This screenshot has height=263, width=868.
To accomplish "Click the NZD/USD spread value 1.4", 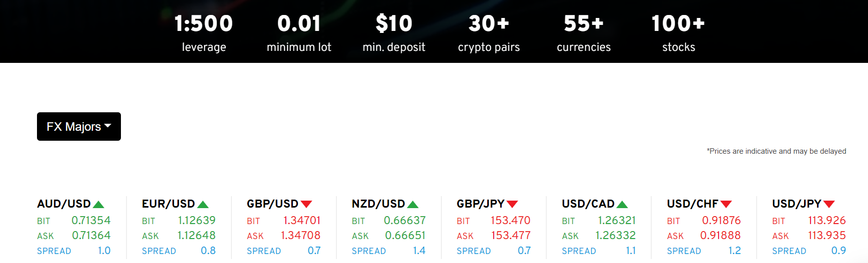I will click(419, 251).
